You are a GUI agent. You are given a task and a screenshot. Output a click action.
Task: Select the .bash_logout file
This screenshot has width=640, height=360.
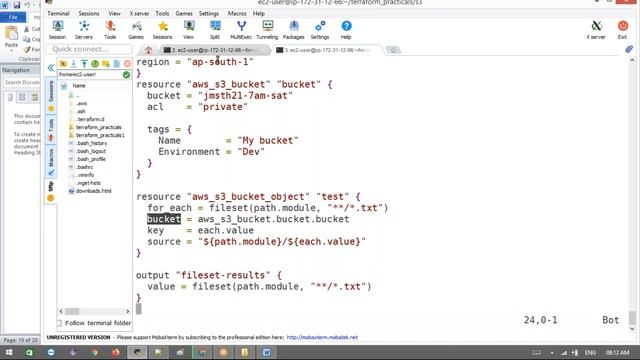(91, 151)
